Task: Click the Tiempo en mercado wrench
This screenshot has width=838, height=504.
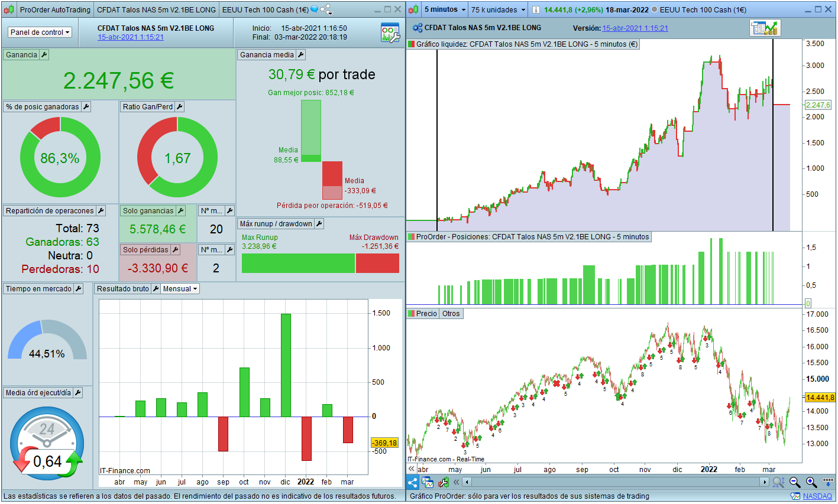Action: coord(78,289)
